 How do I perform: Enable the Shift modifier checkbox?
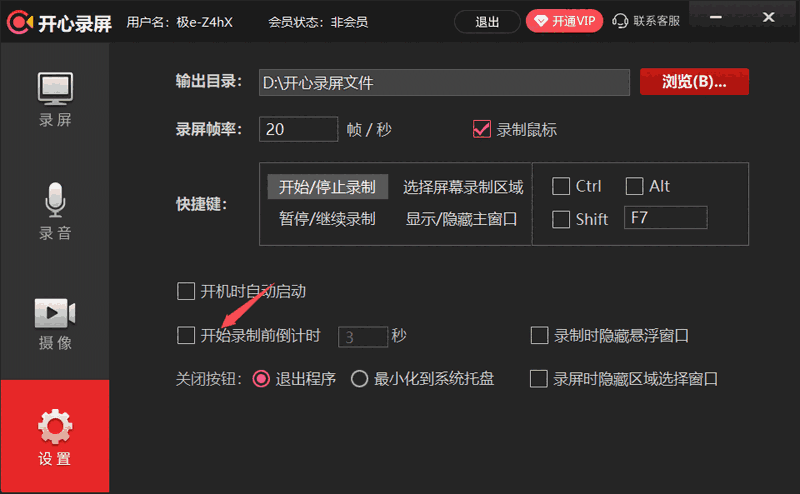[x=561, y=219]
